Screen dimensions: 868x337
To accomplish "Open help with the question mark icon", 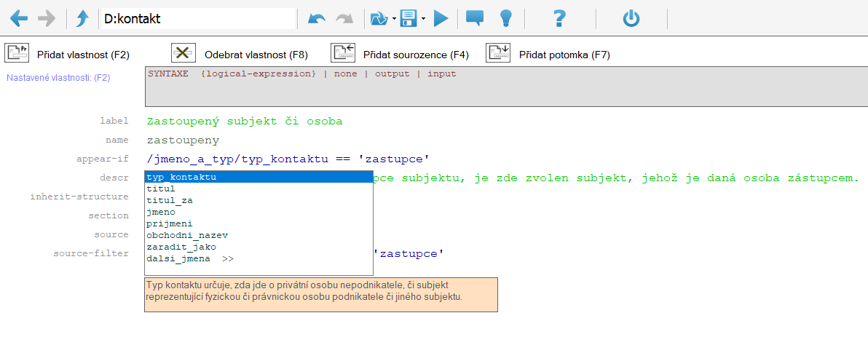I will tap(559, 18).
